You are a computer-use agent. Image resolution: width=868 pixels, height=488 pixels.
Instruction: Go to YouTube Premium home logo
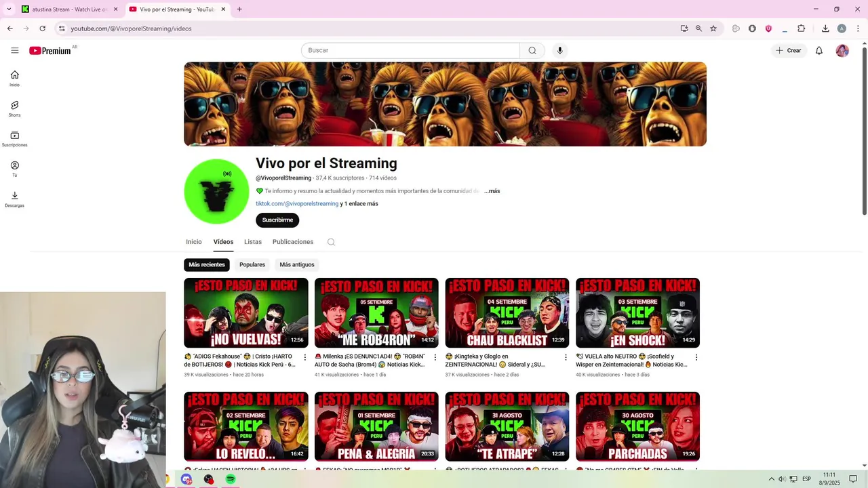[50, 51]
